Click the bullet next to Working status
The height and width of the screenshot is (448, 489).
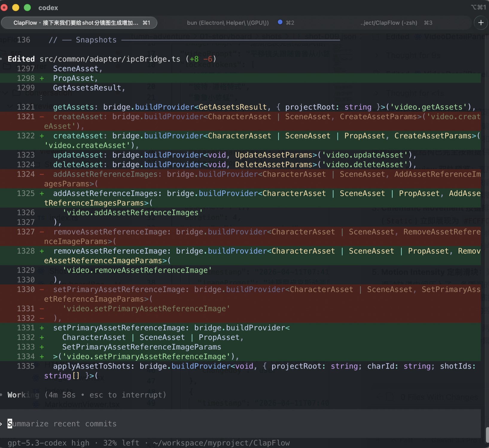click(1, 395)
